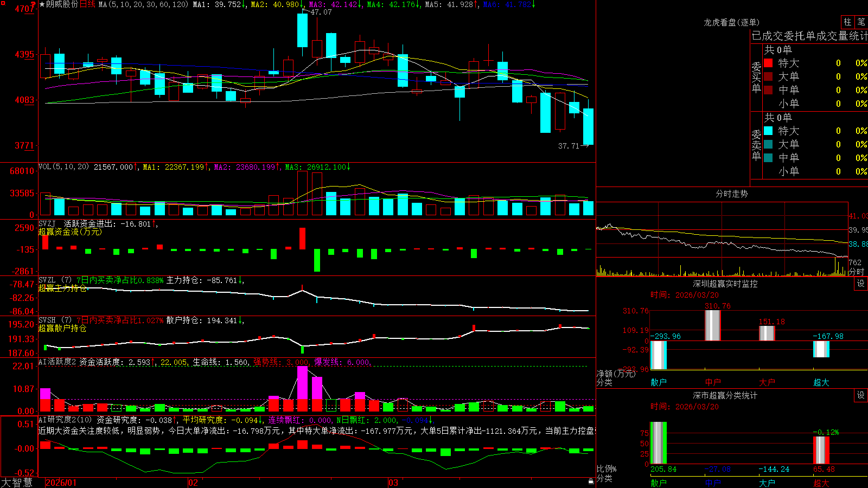This screenshot has width=868, height=488.
Task: Select the 深圳超赢实时监控 panel title
Action: (x=725, y=284)
